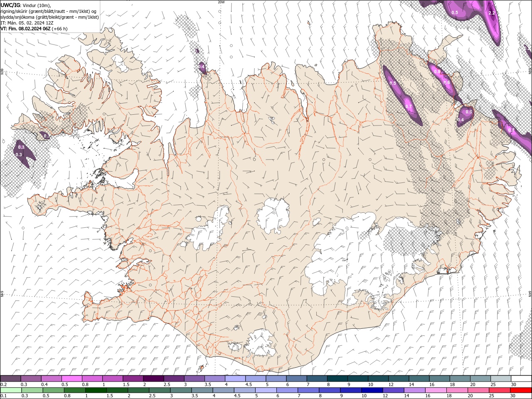Click the '0.8' snowfall value in the northeast

(x=437, y=71)
